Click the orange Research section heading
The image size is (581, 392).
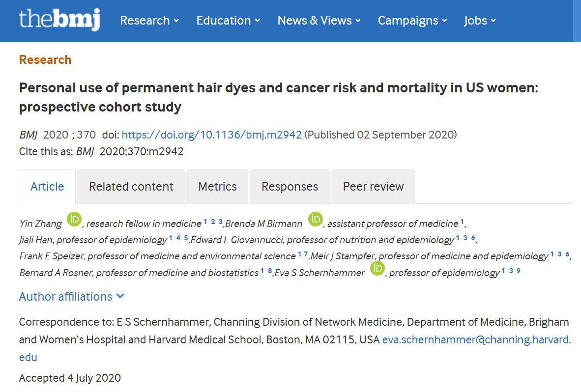(x=45, y=60)
